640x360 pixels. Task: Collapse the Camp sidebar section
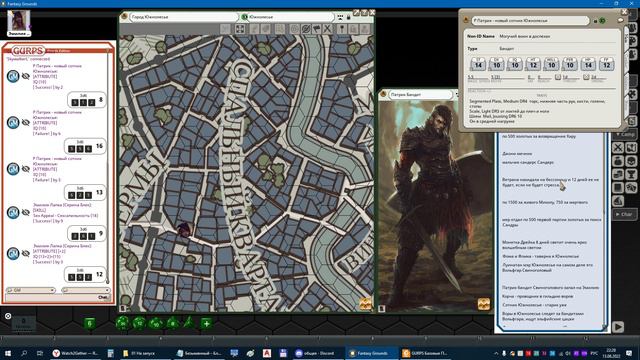626,134
